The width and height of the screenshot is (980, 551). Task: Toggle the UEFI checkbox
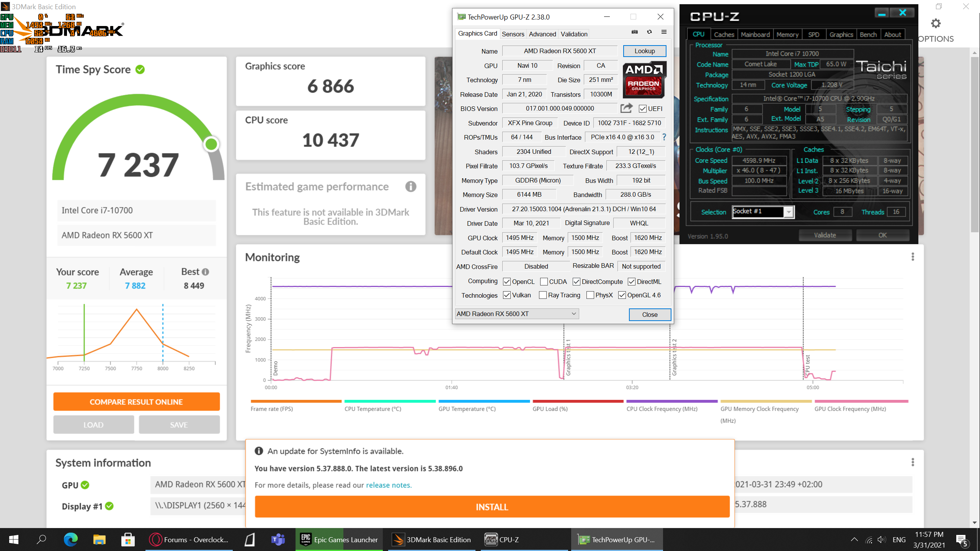click(643, 109)
